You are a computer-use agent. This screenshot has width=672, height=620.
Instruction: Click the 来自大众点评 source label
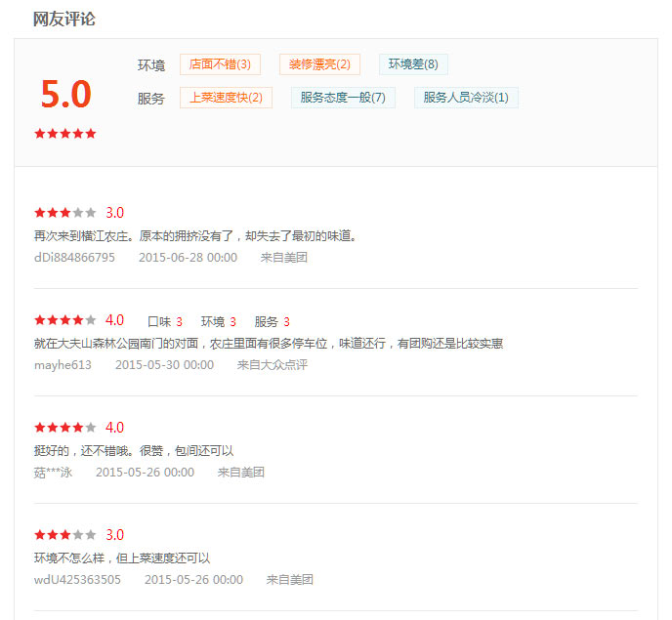coord(273,365)
